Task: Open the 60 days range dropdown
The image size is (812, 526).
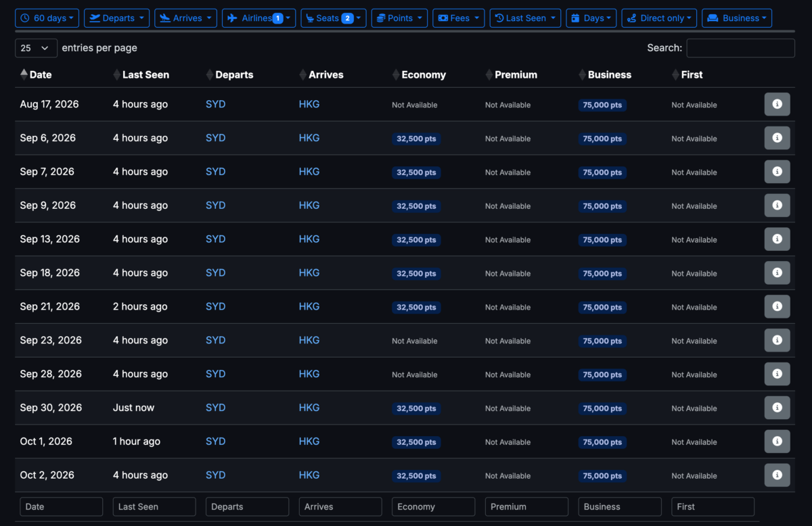Action: click(47, 18)
